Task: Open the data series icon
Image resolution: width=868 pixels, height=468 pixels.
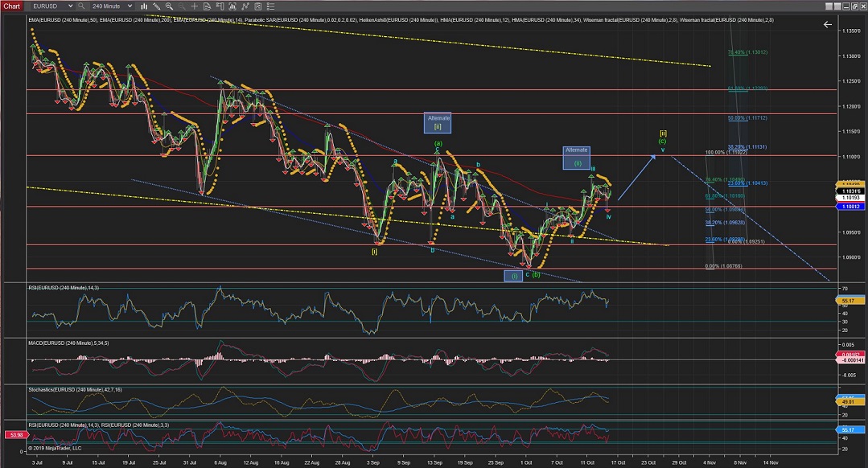Action: (232, 6)
